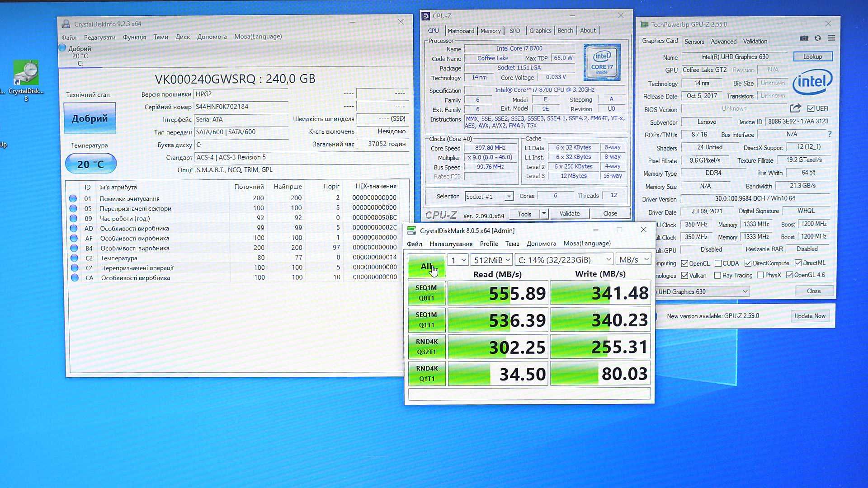Run the RND4K Q1T1 test

[426, 374]
